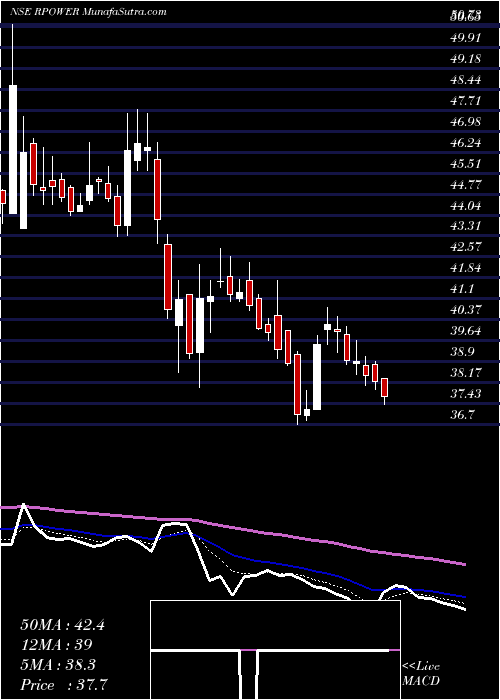Click the 44.04 price axis label
This screenshot has height=700, width=500.
(x=465, y=206)
